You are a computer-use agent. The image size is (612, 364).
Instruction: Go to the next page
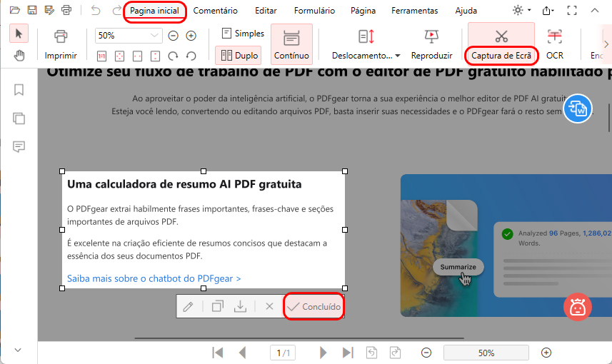point(323,353)
